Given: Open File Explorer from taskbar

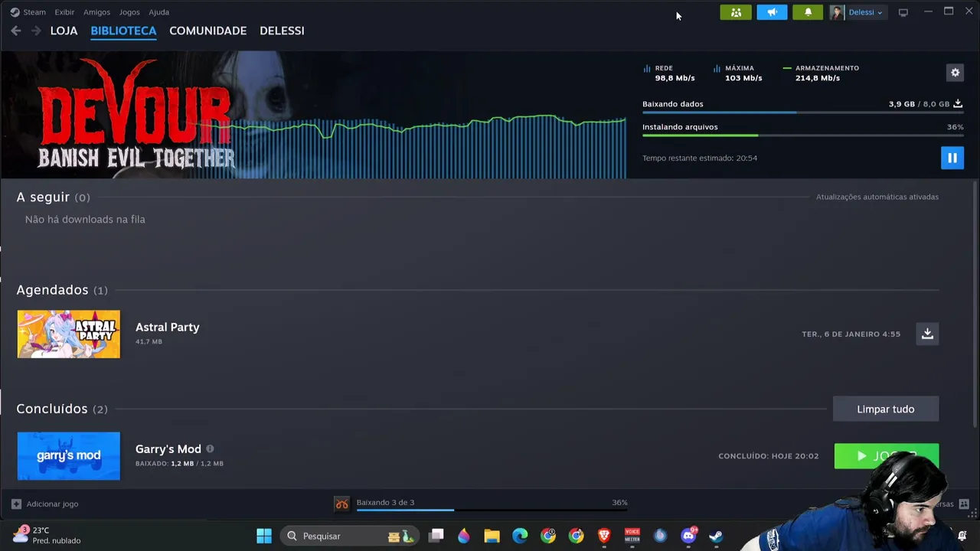Looking at the screenshot, I should [492, 536].
